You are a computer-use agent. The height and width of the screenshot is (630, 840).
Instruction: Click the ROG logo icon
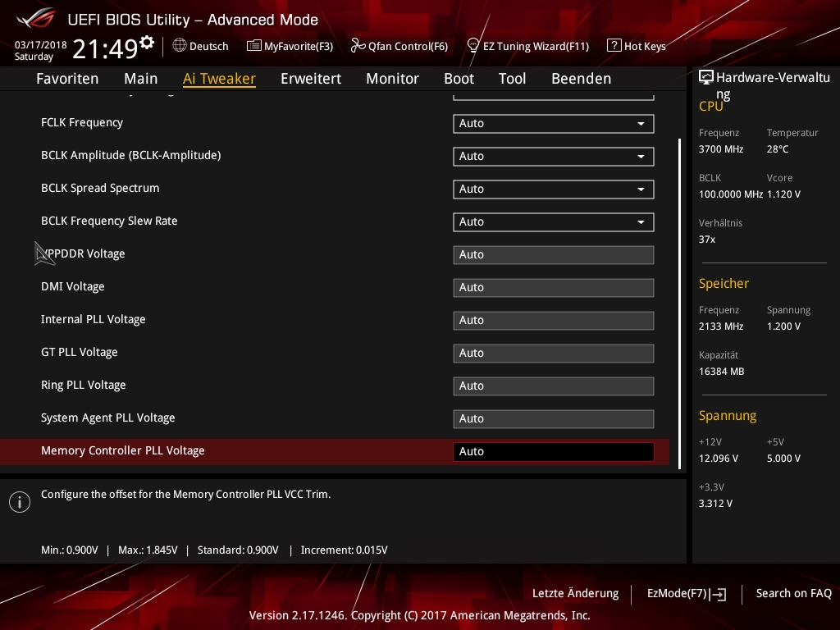pos(36,19)
